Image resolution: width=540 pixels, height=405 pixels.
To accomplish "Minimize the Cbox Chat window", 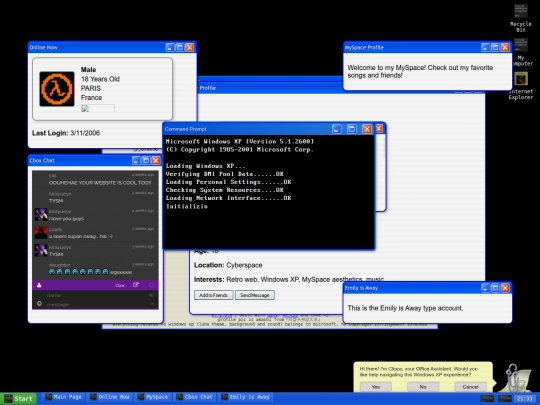I will 136,160.
